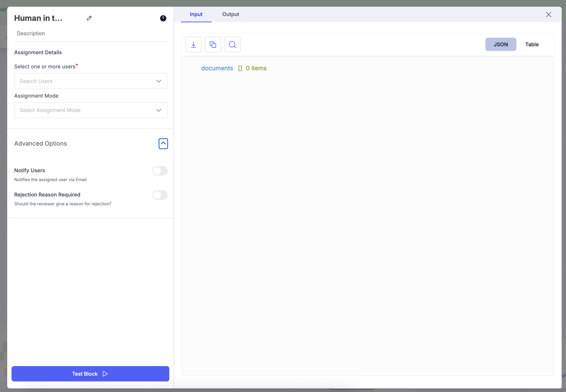The width and height of the screenshot is (566, 392).
Task: Open the help question mark icon
Action: coord(163,18)
